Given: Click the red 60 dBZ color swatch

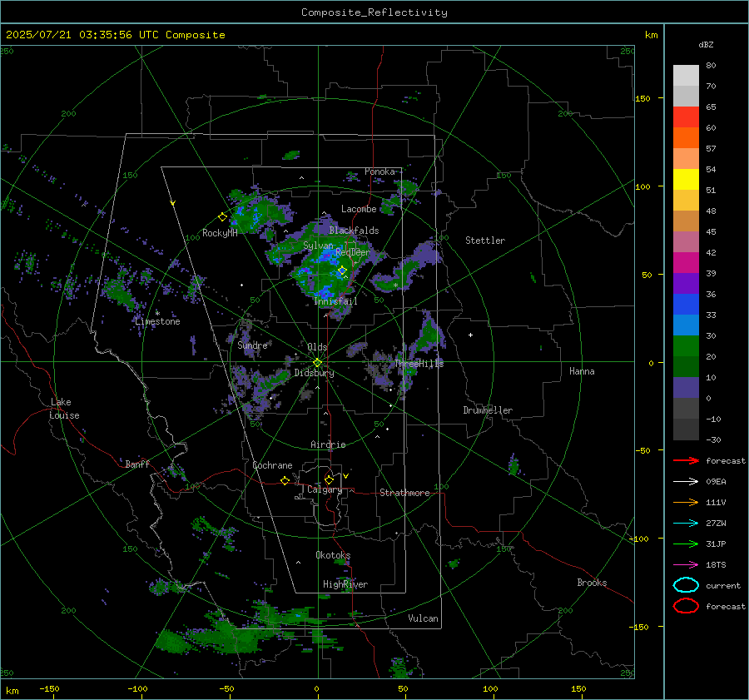Looking at the screenshot, I should tap(686, 117).
